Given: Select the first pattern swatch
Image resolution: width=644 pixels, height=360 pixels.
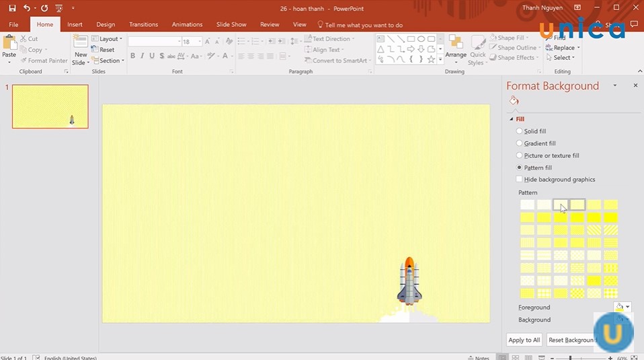Looking at the screenshot, I should [x=527, y=205].
